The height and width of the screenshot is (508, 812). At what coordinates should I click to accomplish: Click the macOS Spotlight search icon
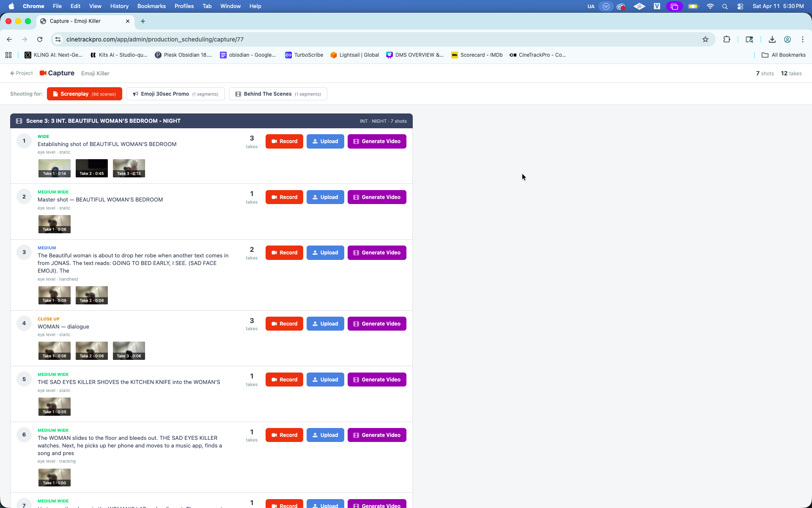[725, 6]
